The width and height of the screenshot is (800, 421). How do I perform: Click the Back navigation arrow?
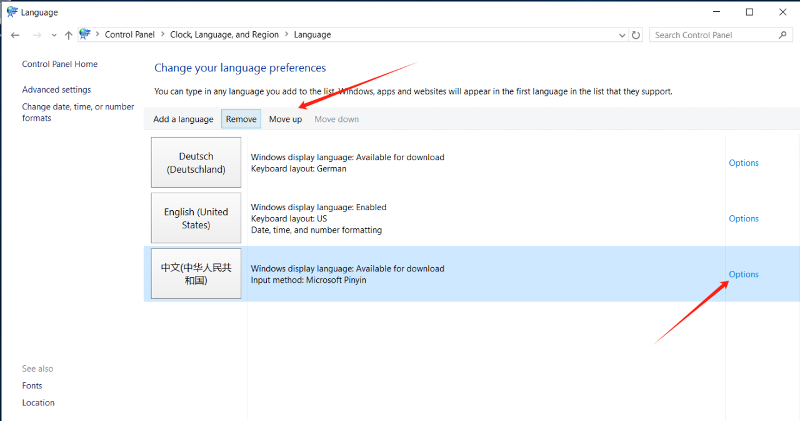[x=15, y=35]
